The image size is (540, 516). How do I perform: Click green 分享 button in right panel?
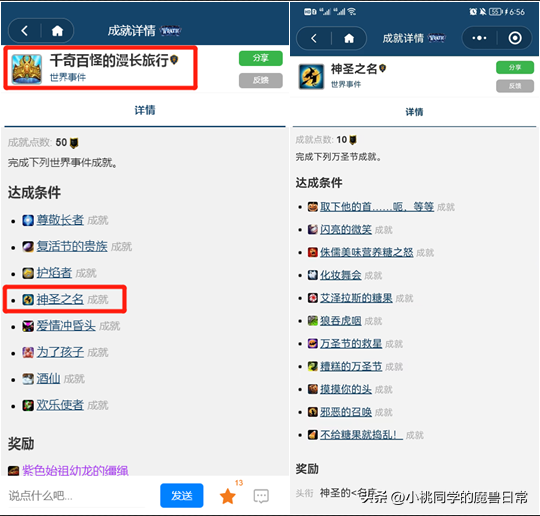click(x=515, y=68)
